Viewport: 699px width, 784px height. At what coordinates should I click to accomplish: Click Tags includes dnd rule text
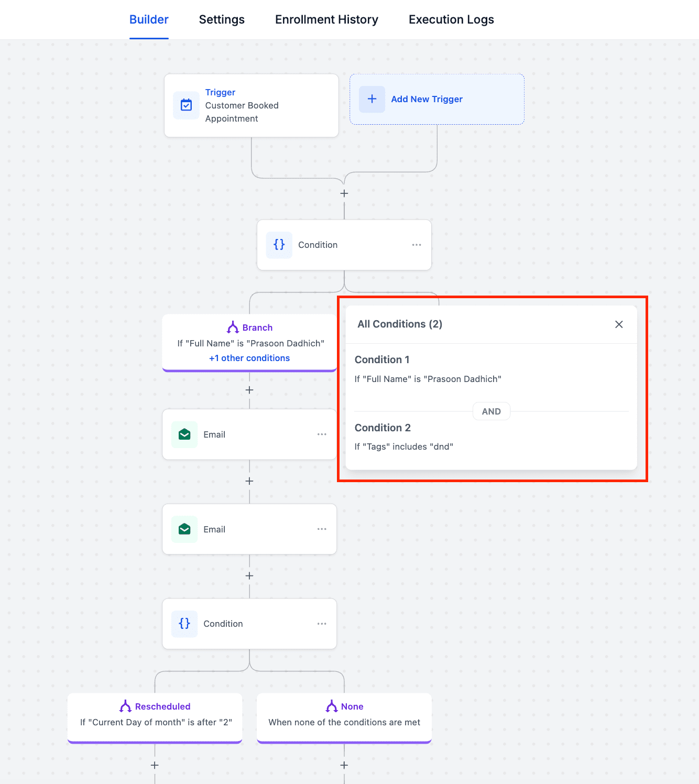coord(404,447)
